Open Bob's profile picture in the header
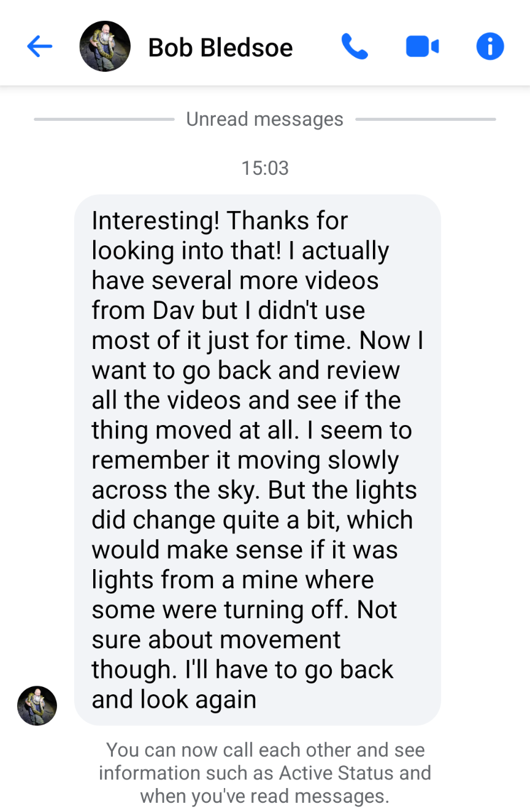Image resolution: width=530 pixels, height=812 pixels. tap(105, 46)
